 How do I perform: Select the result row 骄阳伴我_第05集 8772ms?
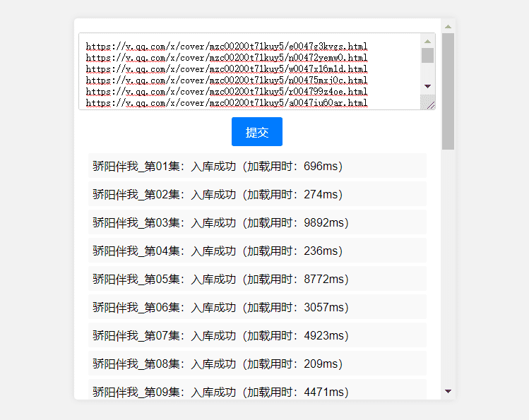tap(257, 279)
